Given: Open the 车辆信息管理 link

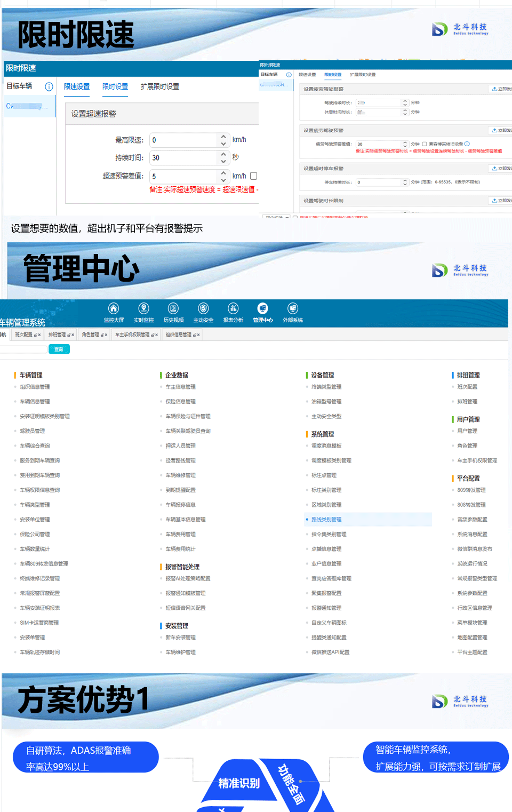Looking at the screenshot, I should 35,402.
